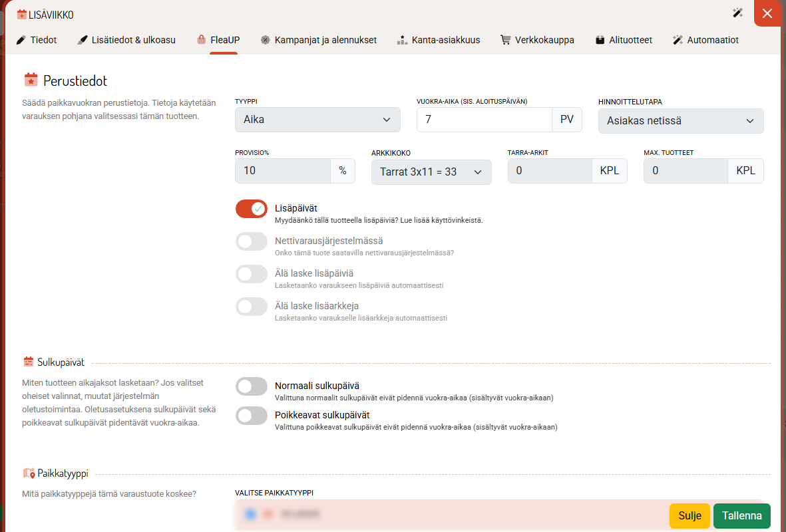
Task: Click the green Tallenna button
Action: pos(742,516)
